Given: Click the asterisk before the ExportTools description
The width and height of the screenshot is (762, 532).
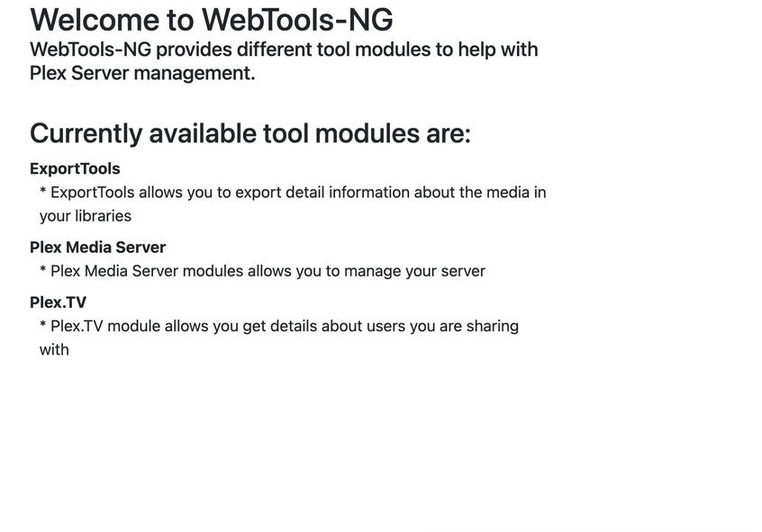Looking at the screenshot, I should [43, 193].
